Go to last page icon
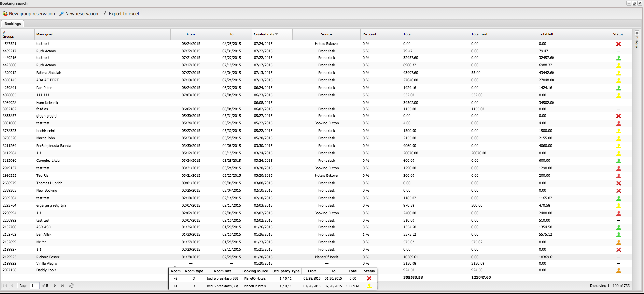Screen dimensions: 644x294 click(x=63, y=286)
